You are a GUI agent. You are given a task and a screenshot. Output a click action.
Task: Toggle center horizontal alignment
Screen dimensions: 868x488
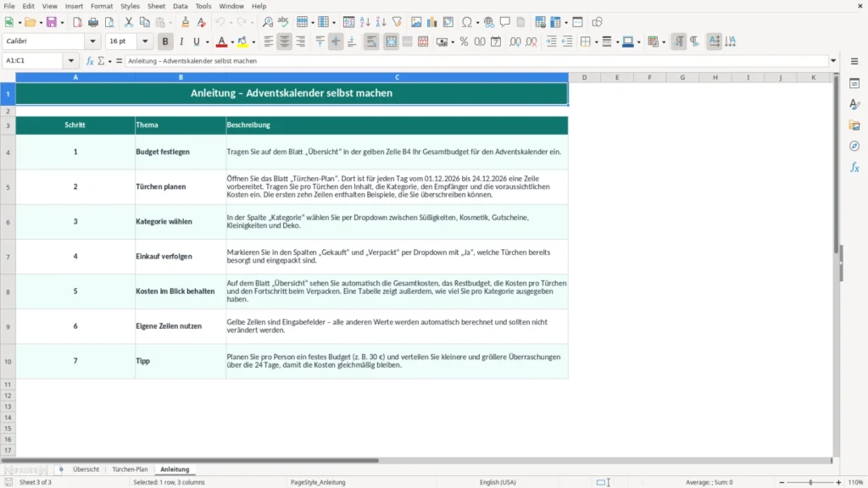point(285,42)
